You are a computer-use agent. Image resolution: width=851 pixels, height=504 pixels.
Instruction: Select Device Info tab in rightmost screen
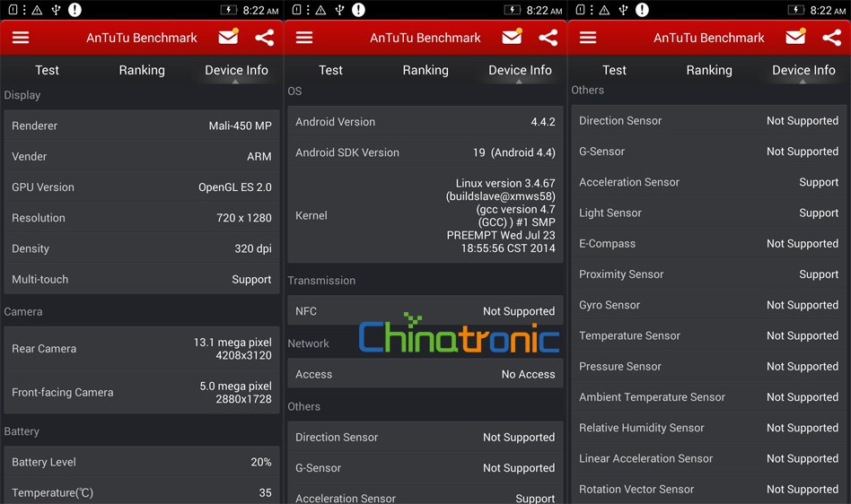pyautogui.click(x=803, y=70)
